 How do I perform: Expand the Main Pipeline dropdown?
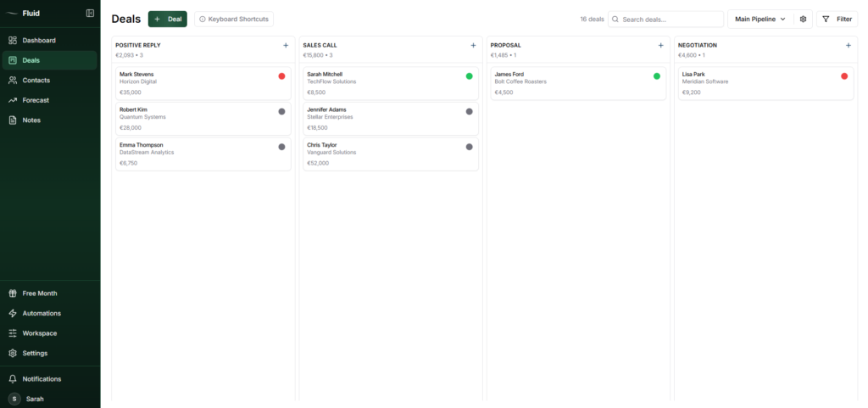pyautogui.click(x=759, y=19)
